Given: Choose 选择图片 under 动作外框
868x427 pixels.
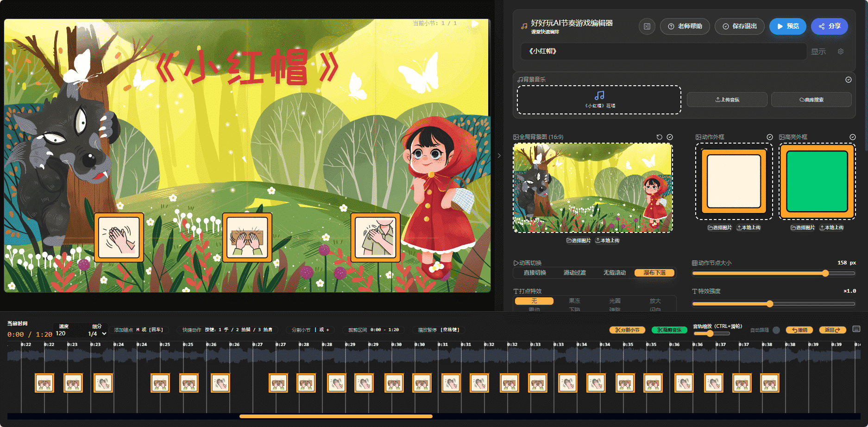Looking at the screenshot, I should [720, 227].
